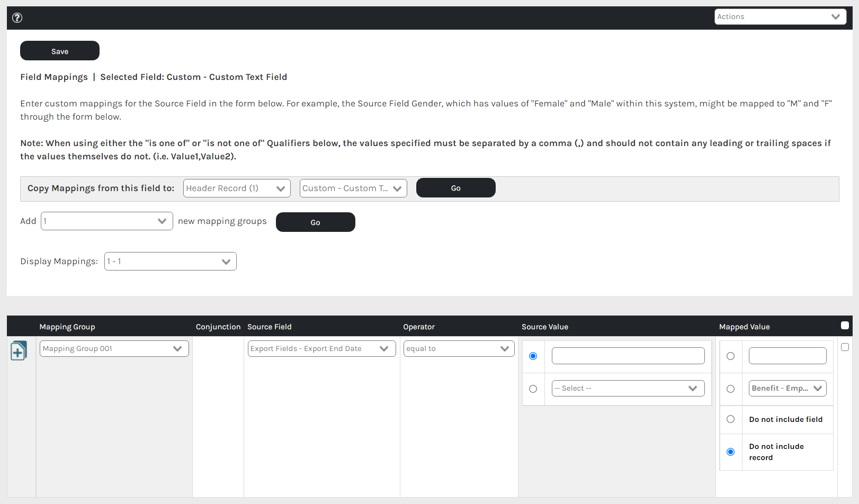Open the equal to operator dropdown
859x504 pixels.
coord(459,348)
